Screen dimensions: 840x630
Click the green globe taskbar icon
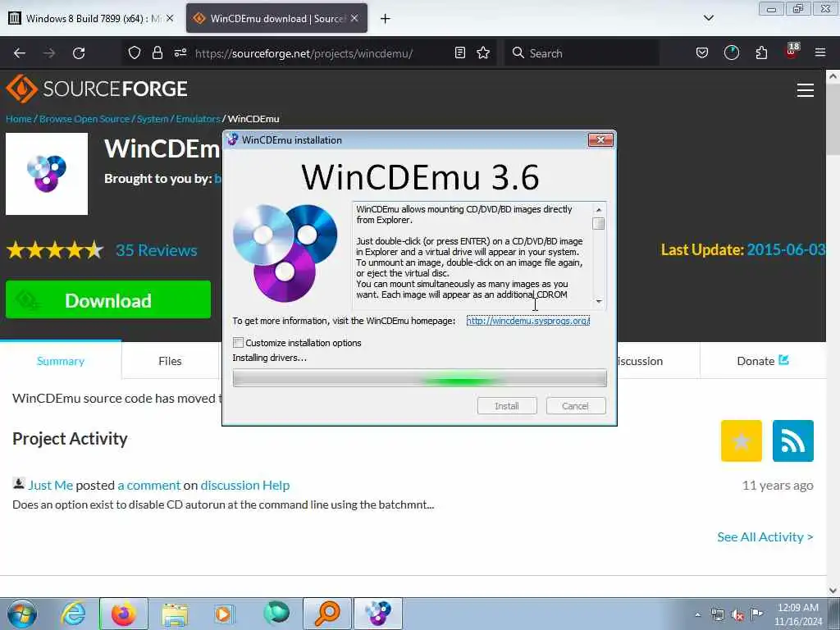pos(276,614)
